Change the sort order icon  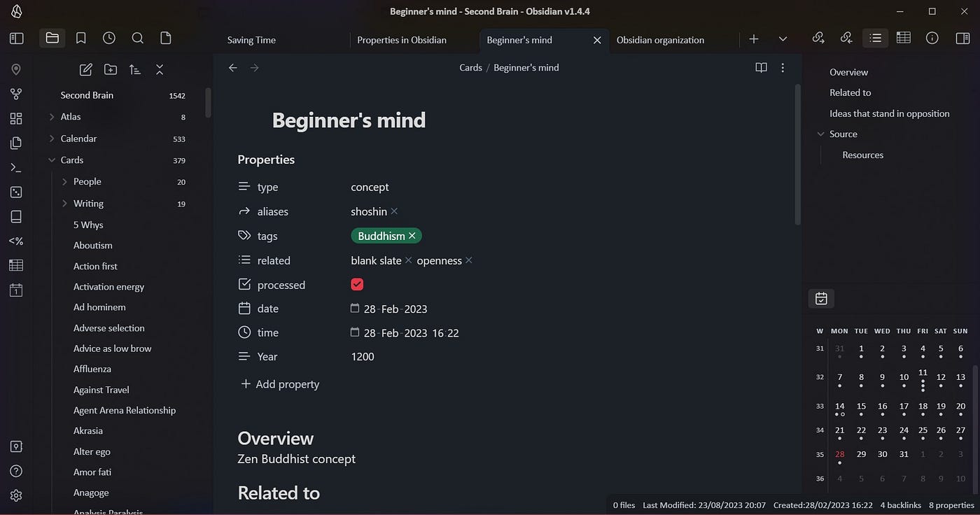click(x=135, y=69)
